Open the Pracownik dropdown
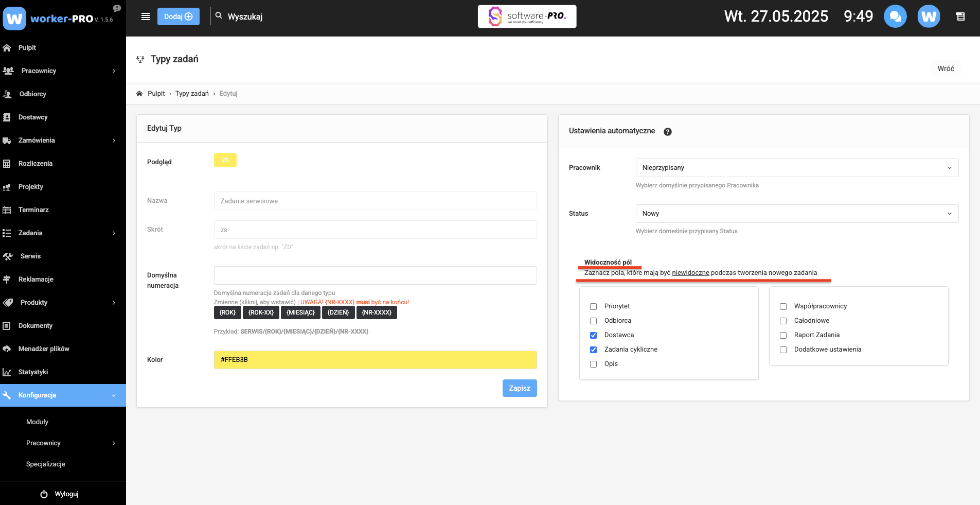 click(x=797, y=168)
